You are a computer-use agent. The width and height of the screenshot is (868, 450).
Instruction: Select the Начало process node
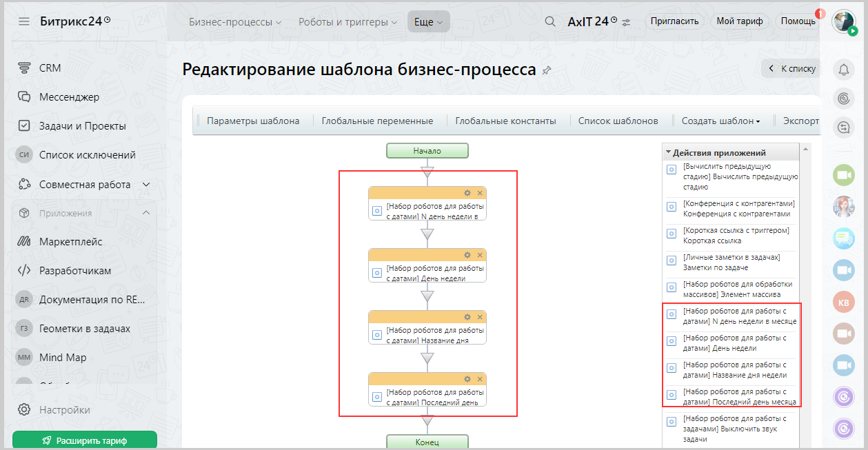coord(427,151)
